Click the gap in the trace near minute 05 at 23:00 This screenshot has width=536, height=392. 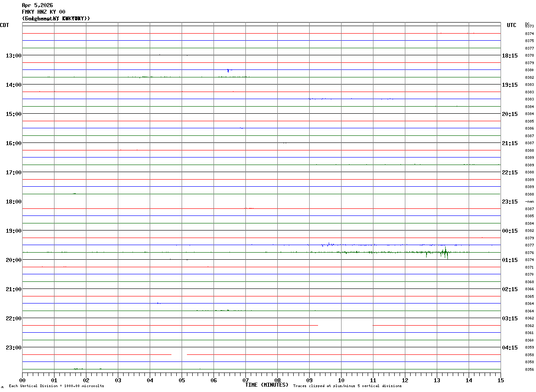coord(179,354)
